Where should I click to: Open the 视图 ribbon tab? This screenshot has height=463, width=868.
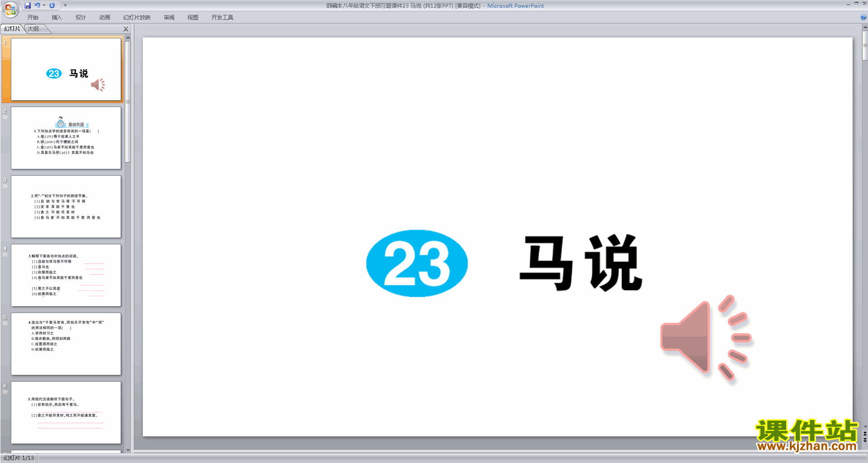pyautogui.click(x=193, y=18)
